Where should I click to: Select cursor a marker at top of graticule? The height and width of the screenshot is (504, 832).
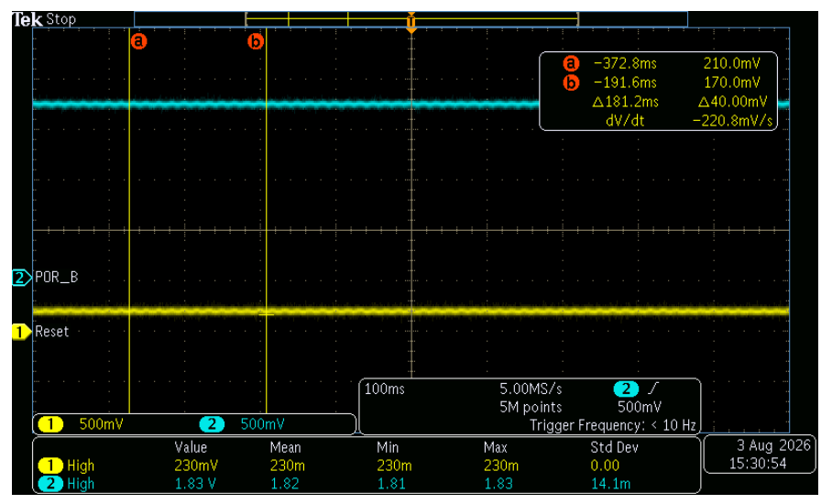pyautogui.click(x=138, y=41)
